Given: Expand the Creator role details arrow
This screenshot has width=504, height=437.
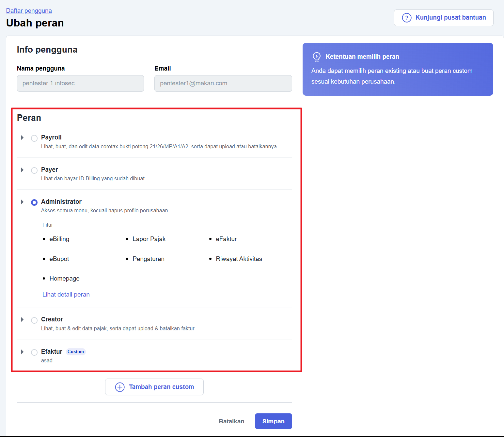Looking at the screenshot, I should (x=22, y=319).
